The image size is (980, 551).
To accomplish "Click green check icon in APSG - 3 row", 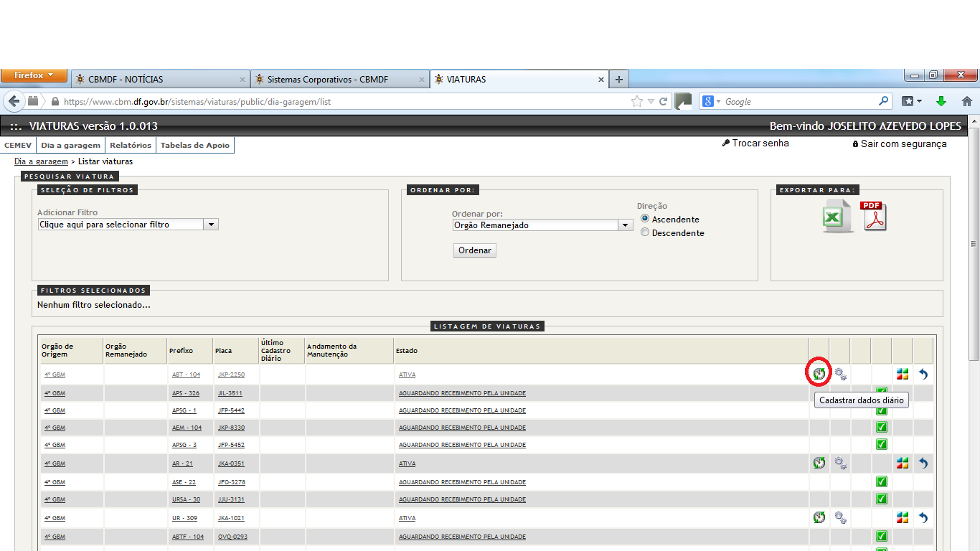I will click(882, 444).
